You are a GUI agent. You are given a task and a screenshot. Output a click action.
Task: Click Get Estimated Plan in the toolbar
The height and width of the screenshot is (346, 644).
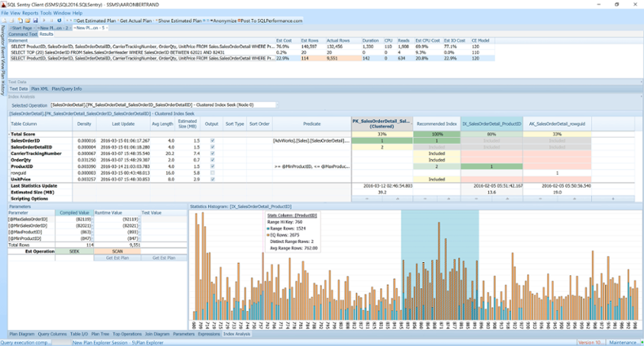pos(96,21)
